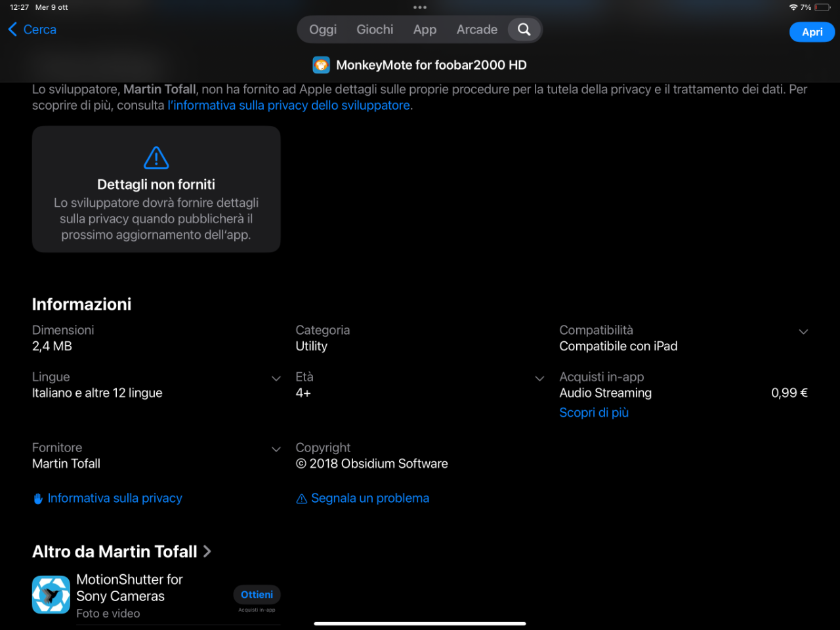Tap Ottieni for MotionShutter app

pyautogui.click(x=257, y=595)
